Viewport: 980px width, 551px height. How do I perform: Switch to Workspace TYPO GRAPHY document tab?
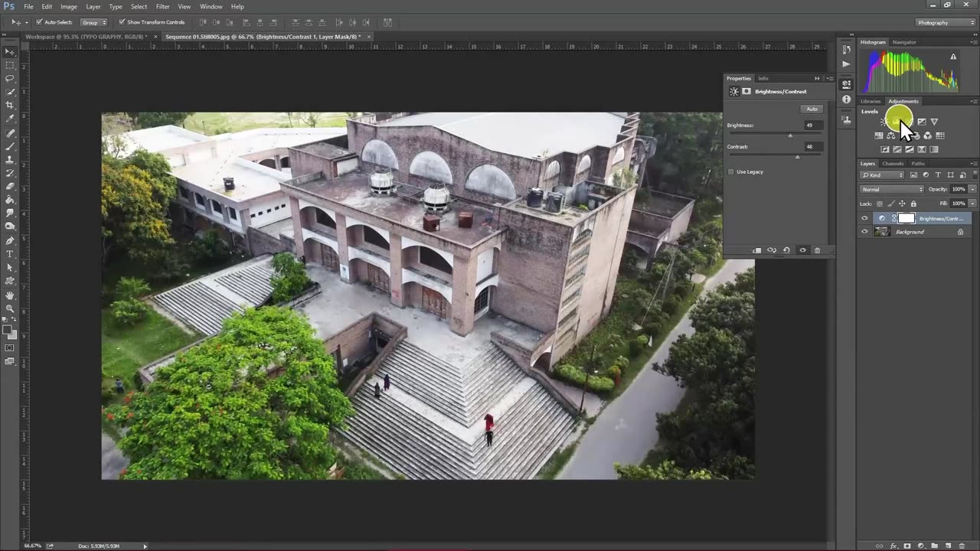tap(87, 36)
